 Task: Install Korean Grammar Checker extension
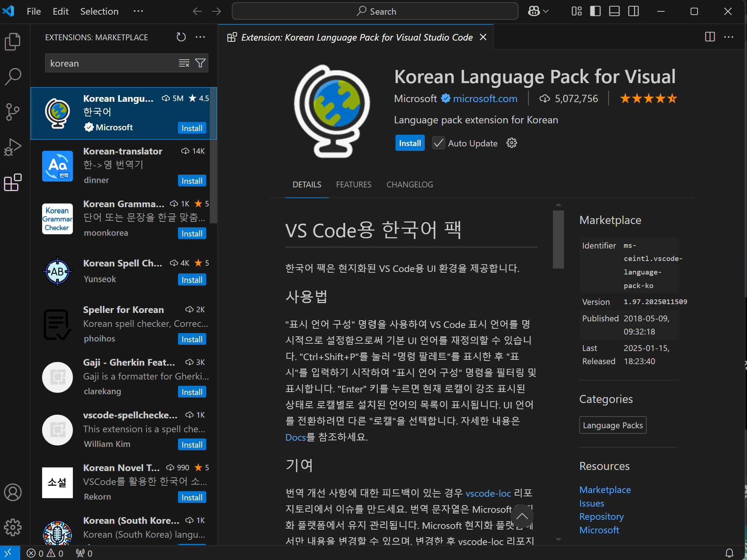192,234
